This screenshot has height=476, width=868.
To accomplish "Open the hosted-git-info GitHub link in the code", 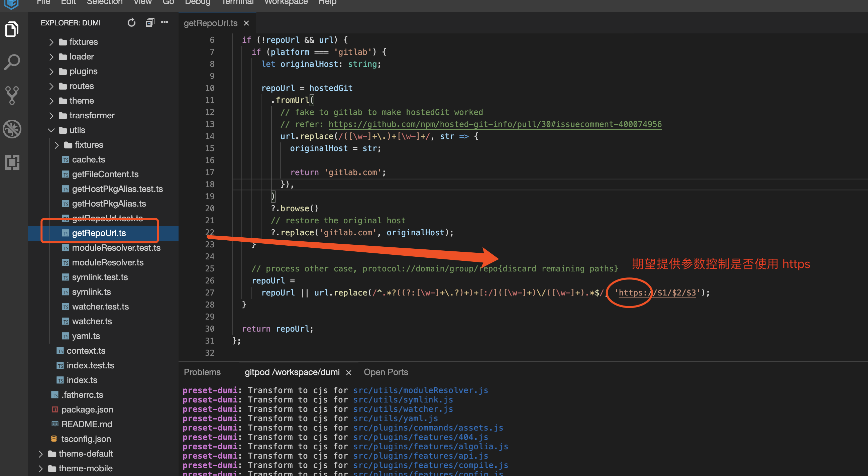I will pos(495,124).
